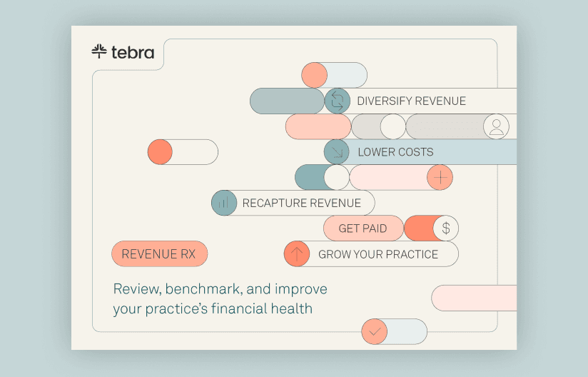Viewport: 588px width, 377px height.
Task: Toggle the gray switch with the white knob
Action: [x=379, y=126]
